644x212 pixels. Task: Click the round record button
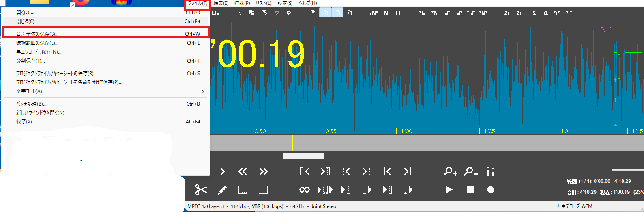click(x=491, y=190)
